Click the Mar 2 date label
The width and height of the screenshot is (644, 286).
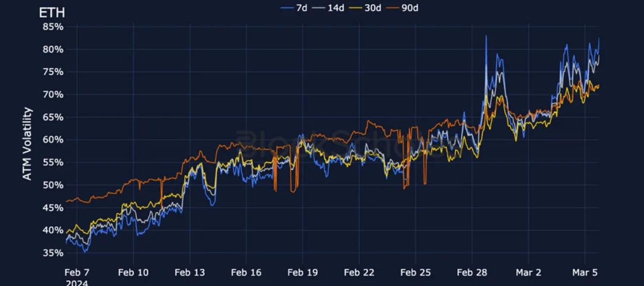[528, 272]
